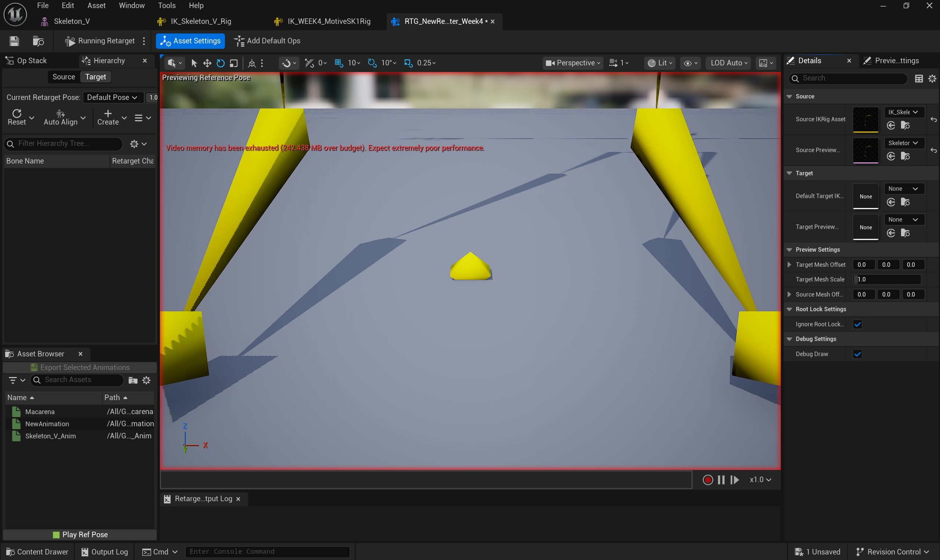Switch hierarchy view to Source
The height and width of the screenshot is (560, 940).
click(64, 76)
